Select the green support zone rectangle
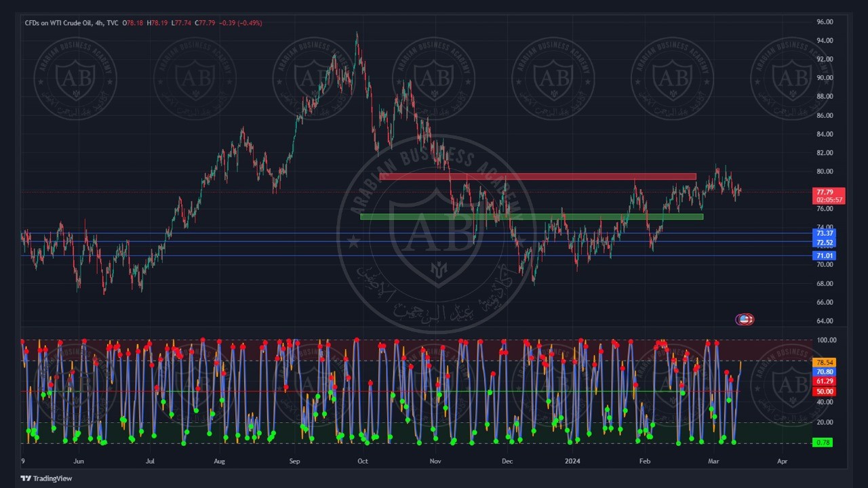The image size is (868, 488). (532, 217)
